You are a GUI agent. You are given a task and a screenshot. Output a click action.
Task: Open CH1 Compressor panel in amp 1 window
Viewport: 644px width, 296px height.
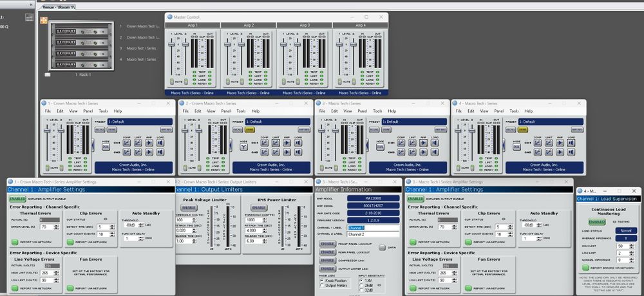click(x=127, y=143)
